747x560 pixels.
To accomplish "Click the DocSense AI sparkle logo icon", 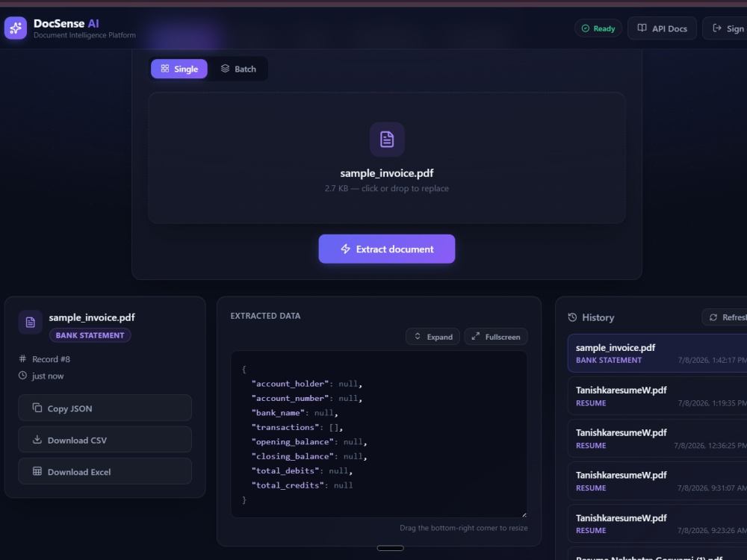I will click(16, 28).
